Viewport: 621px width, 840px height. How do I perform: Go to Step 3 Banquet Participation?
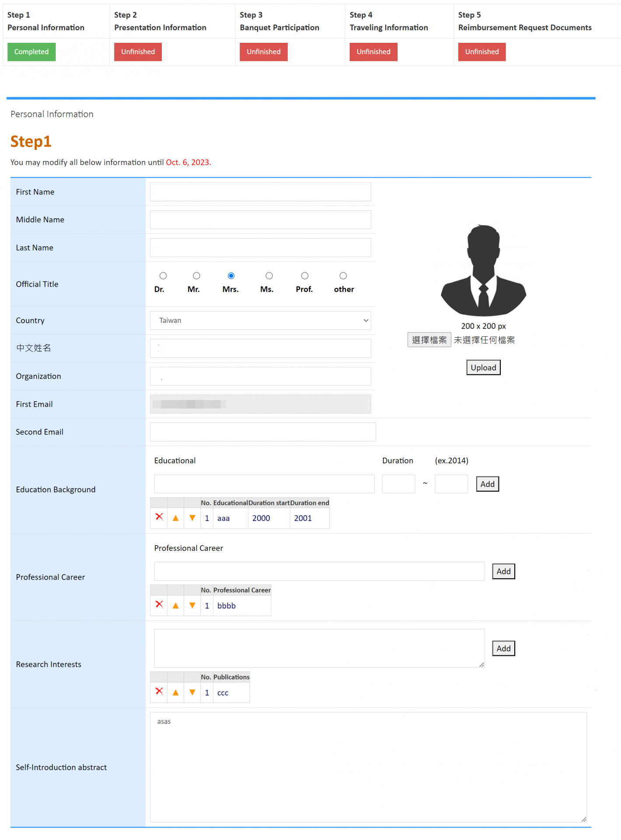[x=279, y=21]
